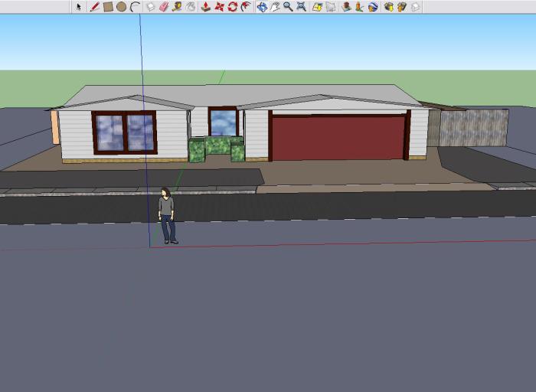Choose the Rotate tool

point(232,7)
